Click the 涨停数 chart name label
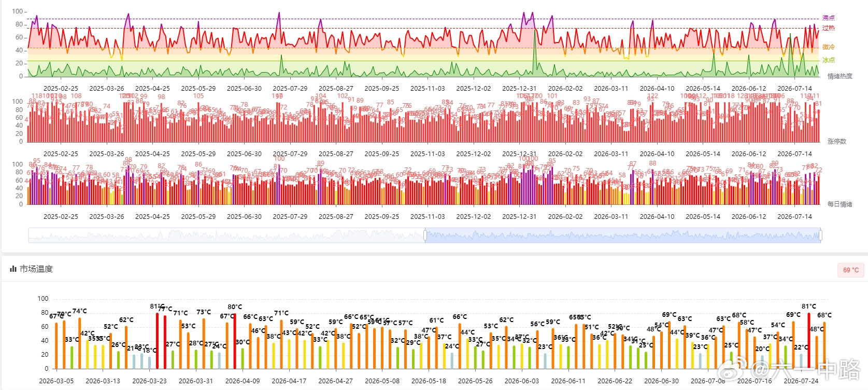The image size is (868, 390). (x=836, y=141)
